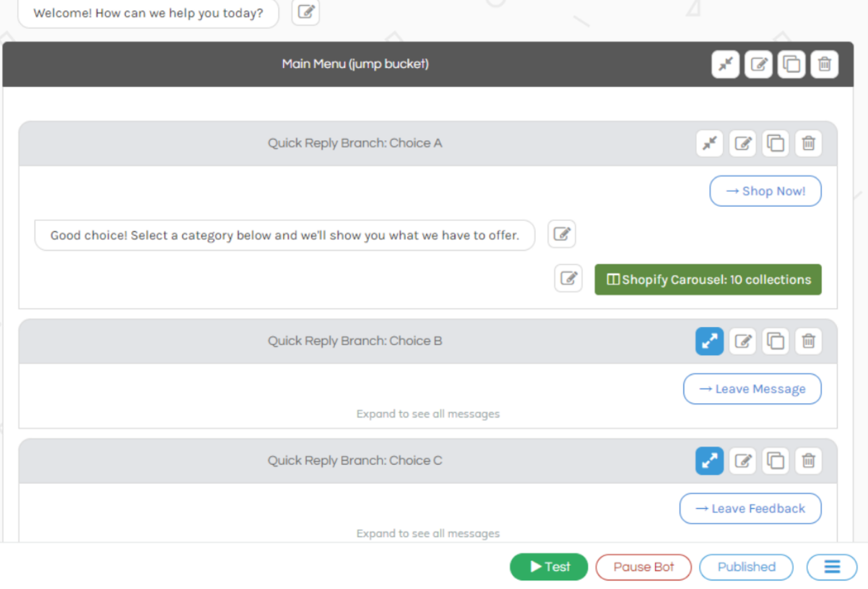Duplicate the Main Menu jump bucket

[x=792, y=65]
